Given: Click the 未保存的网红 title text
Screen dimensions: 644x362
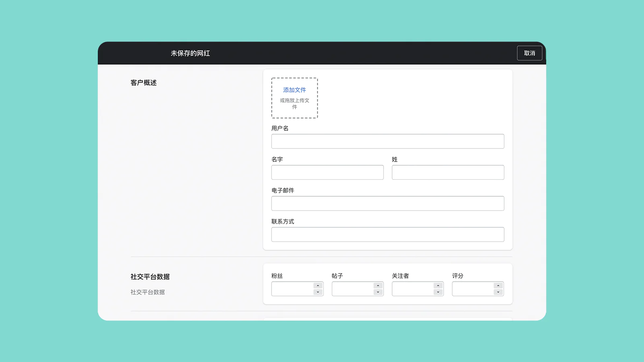Looking at the screenshot, I should tap(190, 53).
